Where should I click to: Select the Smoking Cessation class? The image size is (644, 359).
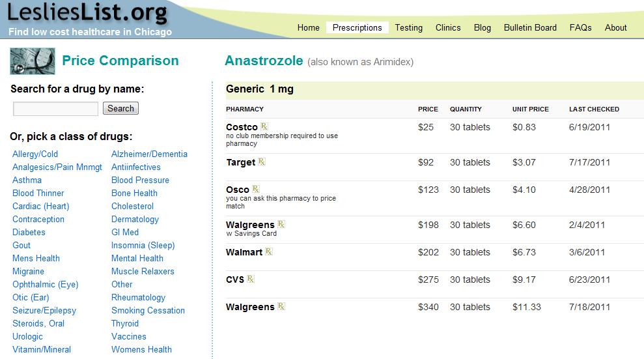(x=148, y=311)
